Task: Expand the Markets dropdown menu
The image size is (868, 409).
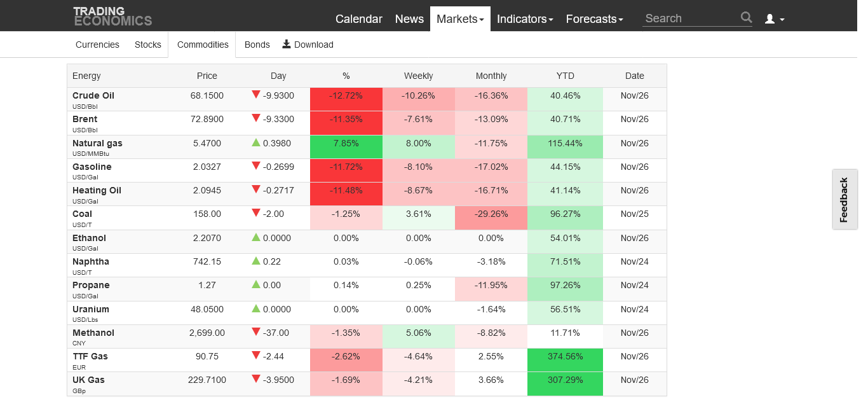Action: click(460, 19)
